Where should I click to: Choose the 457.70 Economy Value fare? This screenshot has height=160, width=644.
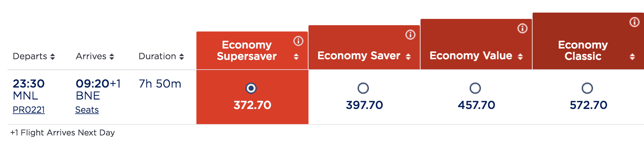(x=475, y=88)
